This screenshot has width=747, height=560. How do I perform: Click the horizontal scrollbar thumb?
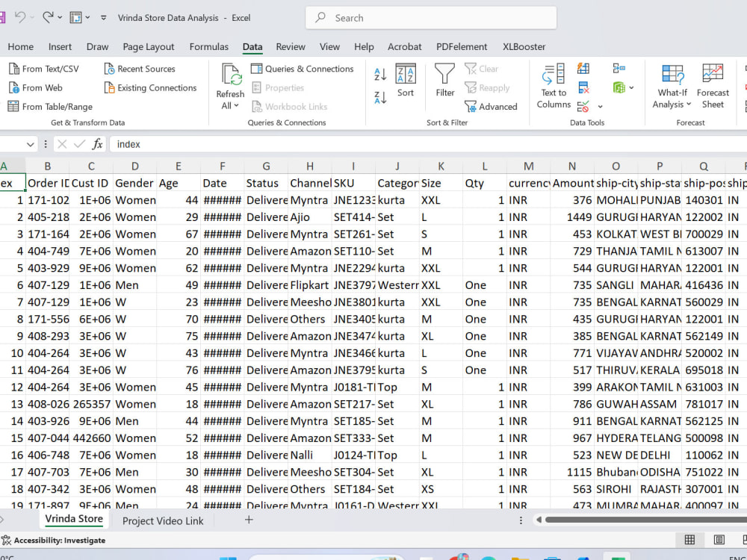[x=646, y=520]
